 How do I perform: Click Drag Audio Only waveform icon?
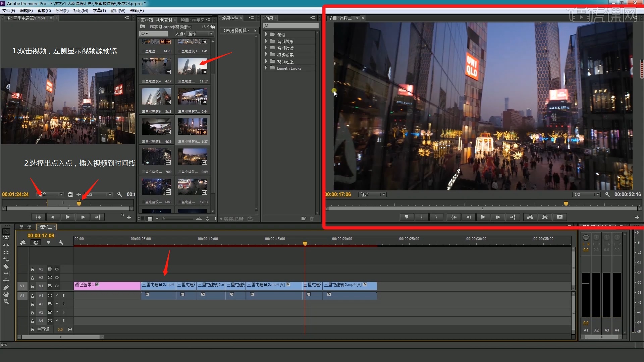tap(79, 194)
